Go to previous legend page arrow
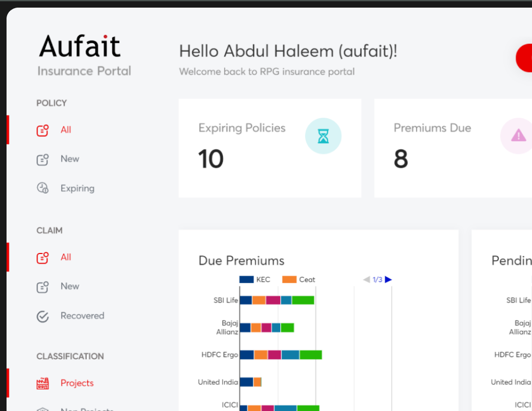The height and width of the screenshot is (411, 532). tap(367, 280)
